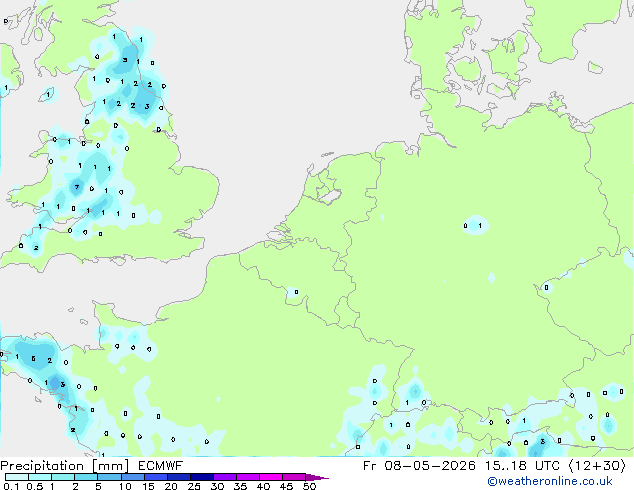The height and width of the screenshot is (490, 634).
Task: Click the word 'Precipitation' in the title
Action: pyautogui.click(x=42, y=466)
